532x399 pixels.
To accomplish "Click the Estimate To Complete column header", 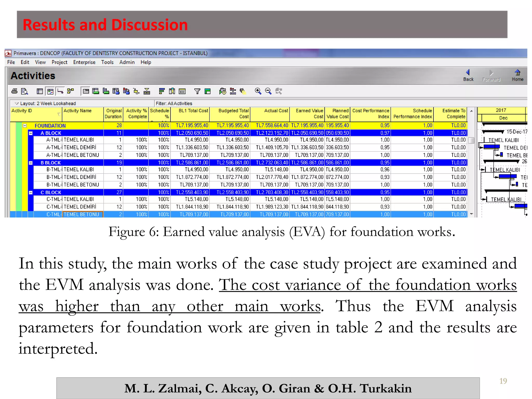I will (x=450, y=114).
